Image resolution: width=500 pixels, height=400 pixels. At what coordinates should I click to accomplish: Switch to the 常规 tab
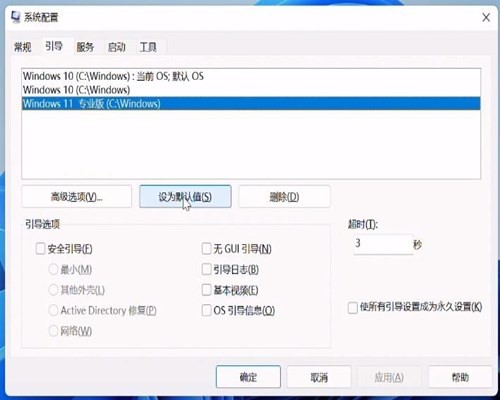coord(23,47)
